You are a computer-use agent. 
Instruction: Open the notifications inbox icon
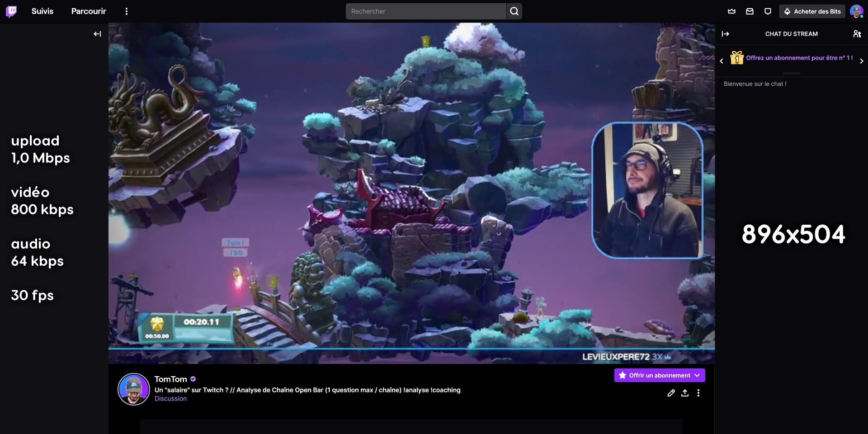click(750, 11)
